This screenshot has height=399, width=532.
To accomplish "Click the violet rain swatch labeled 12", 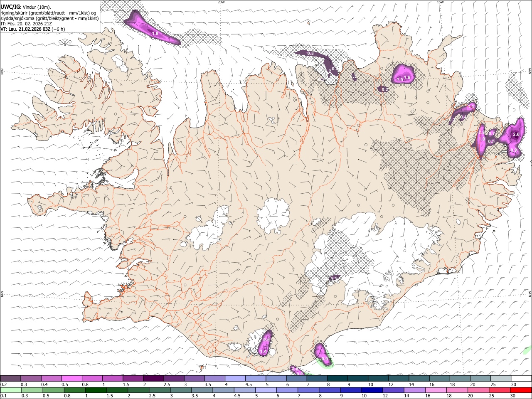I will coord(393,390).
